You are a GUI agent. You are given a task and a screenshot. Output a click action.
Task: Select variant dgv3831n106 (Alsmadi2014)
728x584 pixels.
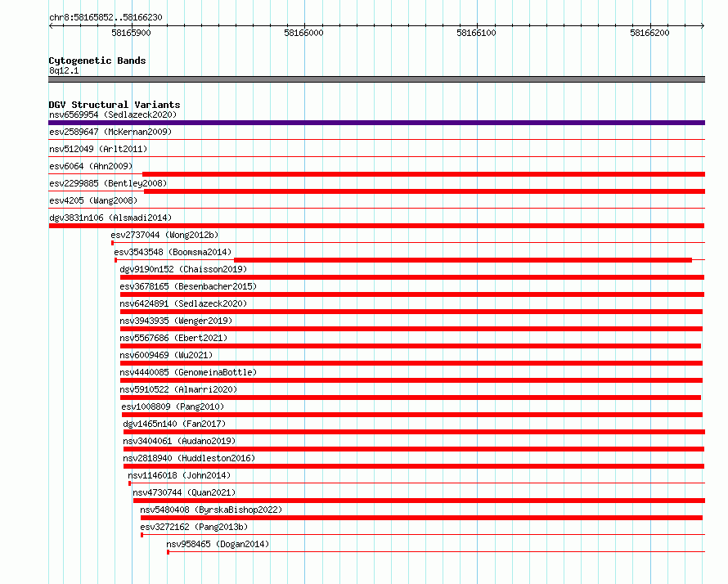pyautogui.click(x=110, y=218)
